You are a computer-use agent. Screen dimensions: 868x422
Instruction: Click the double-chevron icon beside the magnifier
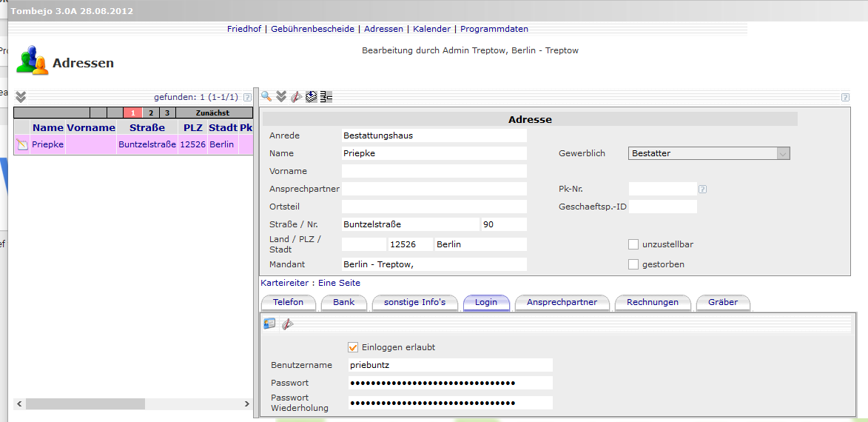tap(281, 96)
